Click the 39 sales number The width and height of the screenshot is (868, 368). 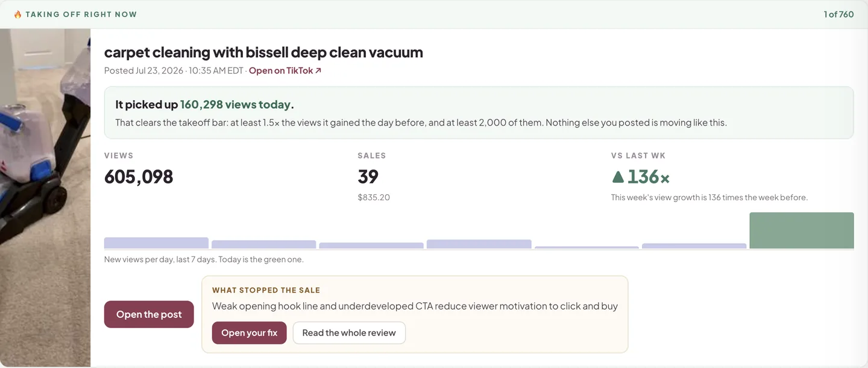[368, 177]
